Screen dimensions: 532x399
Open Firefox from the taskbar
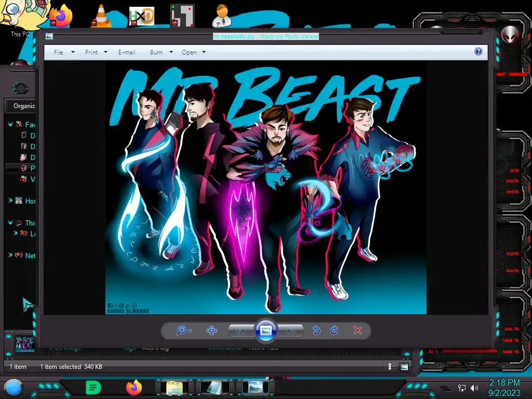[134, 388]
